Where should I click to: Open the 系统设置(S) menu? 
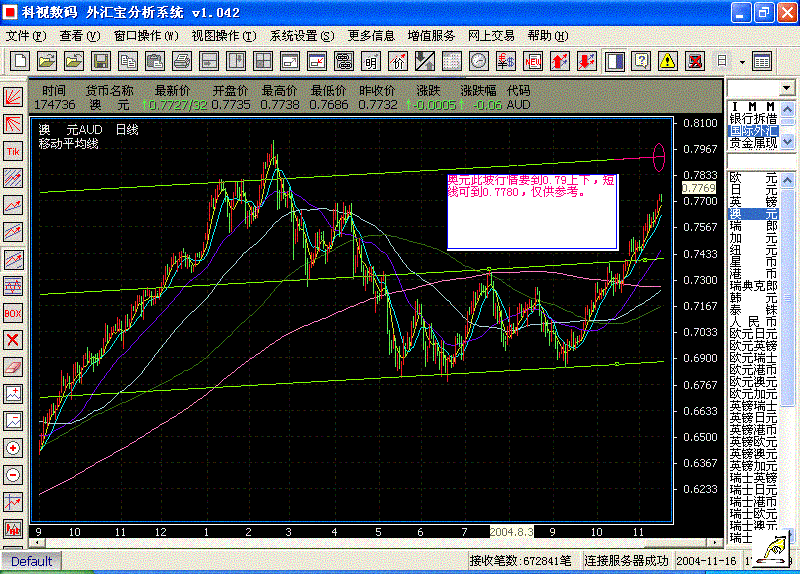click(302, 36)
